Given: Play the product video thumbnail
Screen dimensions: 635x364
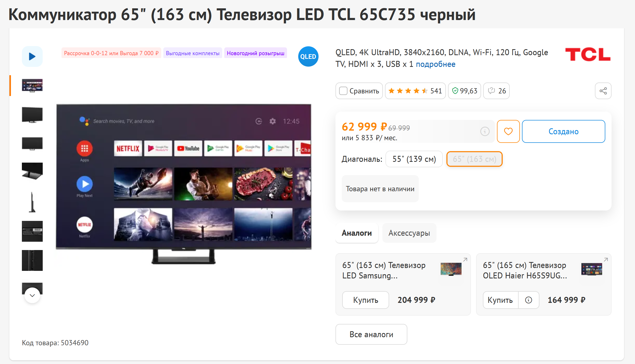Looking at the screenshot, I should 32,56.
